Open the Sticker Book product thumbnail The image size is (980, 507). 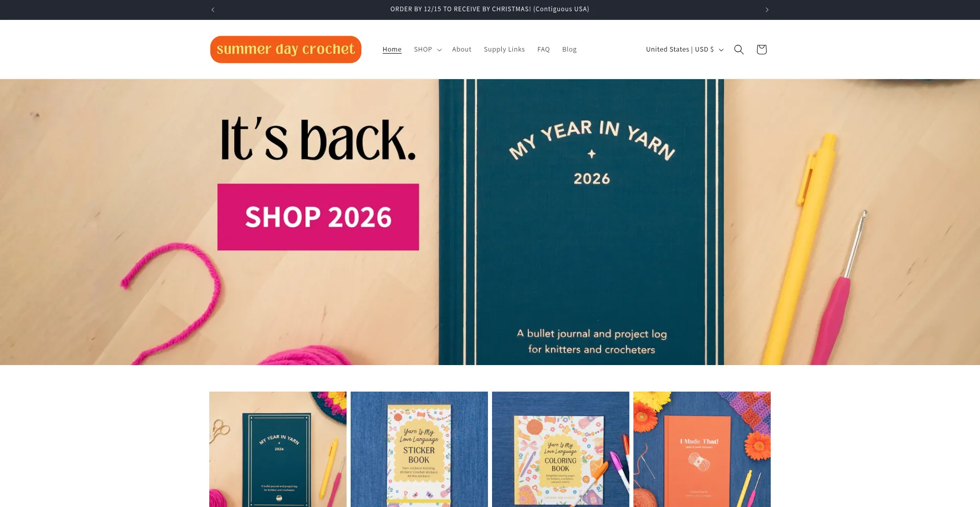coord(419,449)
